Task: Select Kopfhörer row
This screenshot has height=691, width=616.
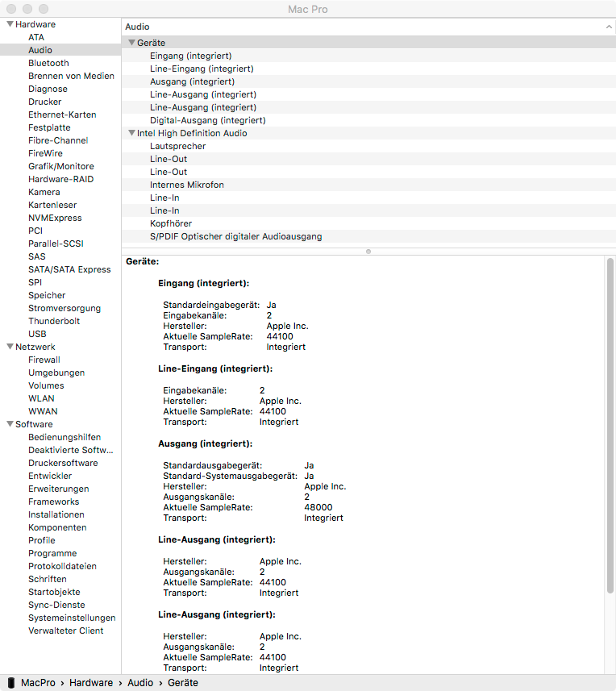Action: 368,223
